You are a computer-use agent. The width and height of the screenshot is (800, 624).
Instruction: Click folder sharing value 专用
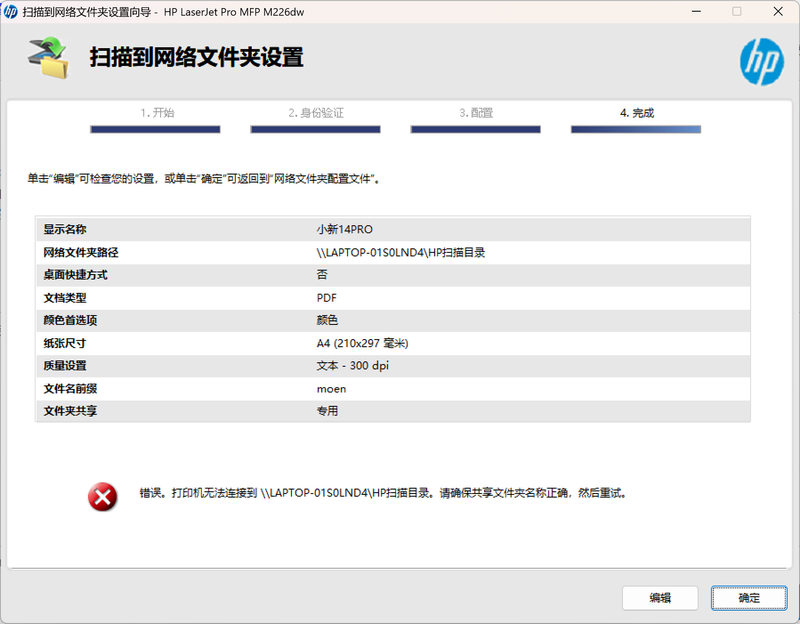(327, 411)
